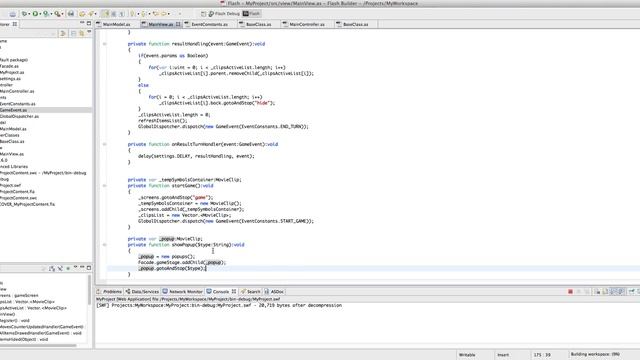Place cursor after _popup.gotoAndStop($type) line
The height and width of the screenshot is (360, 640).
click(207, 269)
